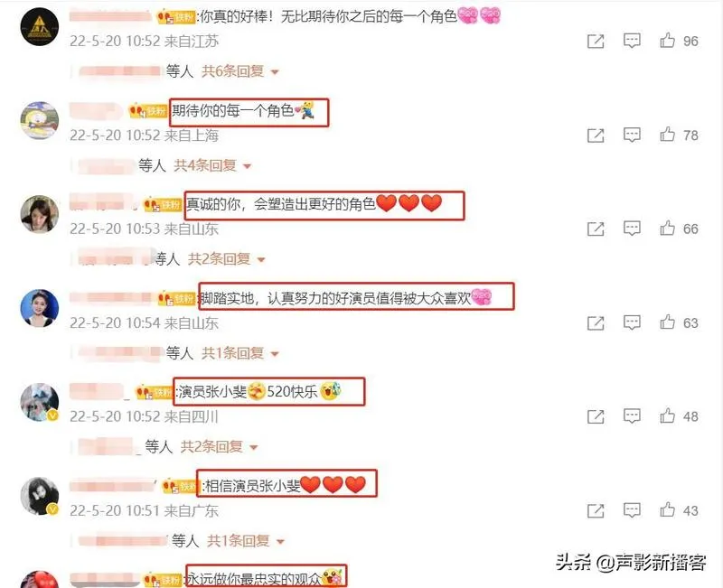Like the comment from 山东 with 63 likes
The height and width of the screenshot is (588, 723).
[x=667, y=322]
